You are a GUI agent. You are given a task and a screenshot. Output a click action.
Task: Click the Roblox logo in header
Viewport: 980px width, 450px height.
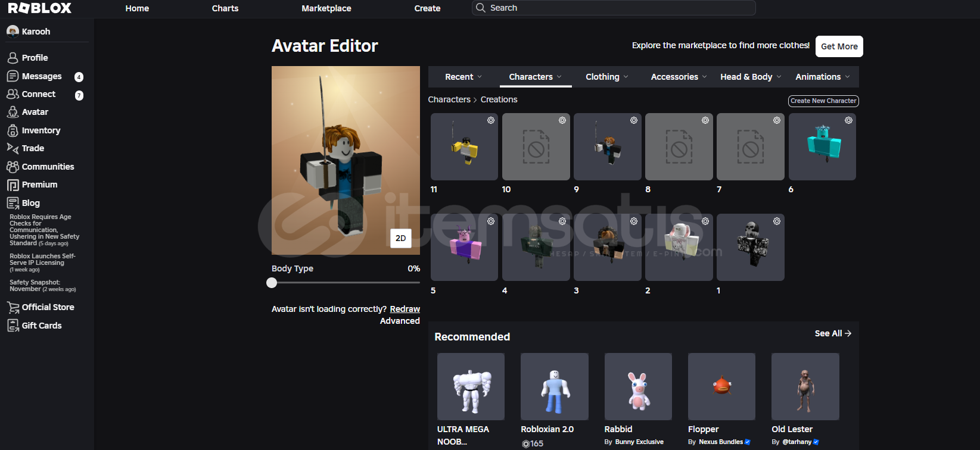[x=39, y=8]
